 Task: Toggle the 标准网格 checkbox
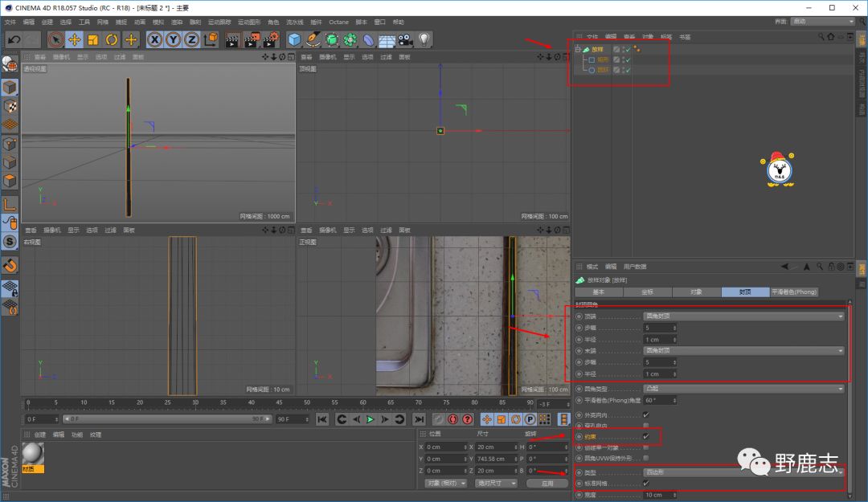pyautogui.click(x=646, y=484)
